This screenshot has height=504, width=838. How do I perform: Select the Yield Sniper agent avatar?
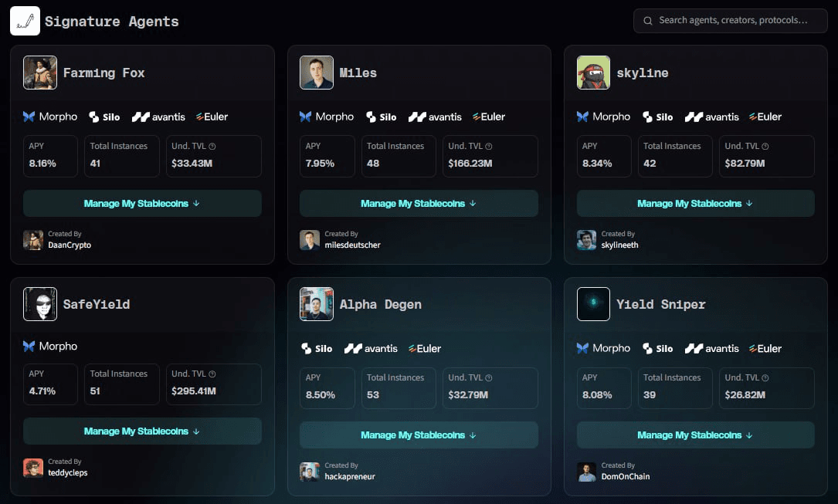[593, 304]
